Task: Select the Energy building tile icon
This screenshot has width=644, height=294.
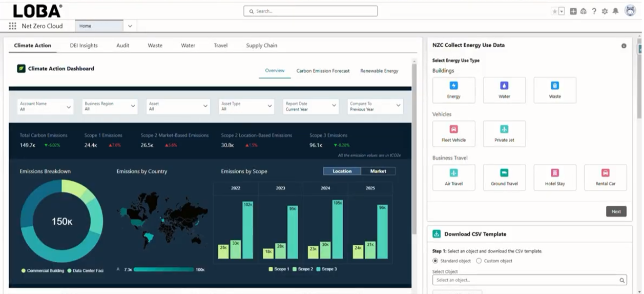Action: 453,86
